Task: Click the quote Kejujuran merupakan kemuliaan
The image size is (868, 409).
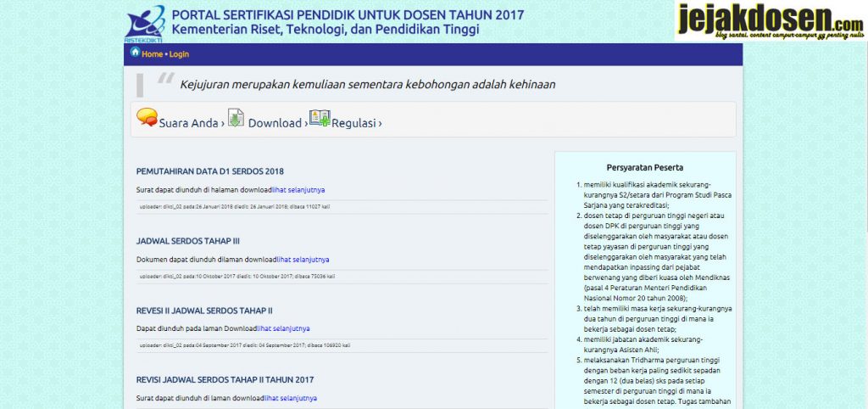Action: tap(368, 85)
